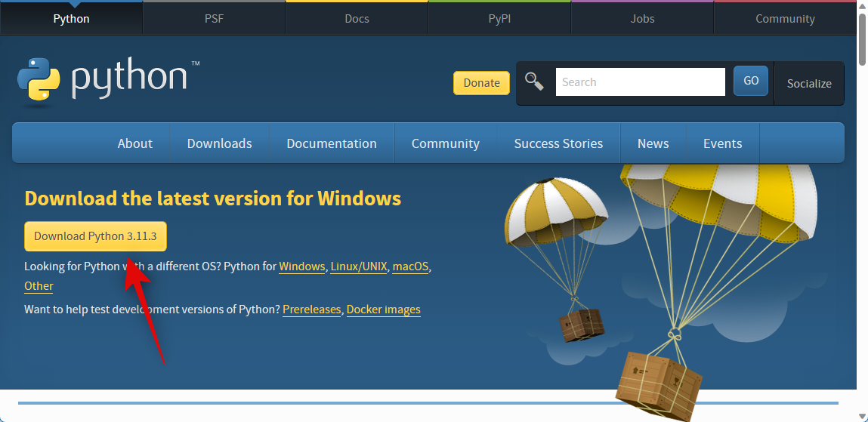Open the Jobs tab
868x422 pixels.
point(643,19)
